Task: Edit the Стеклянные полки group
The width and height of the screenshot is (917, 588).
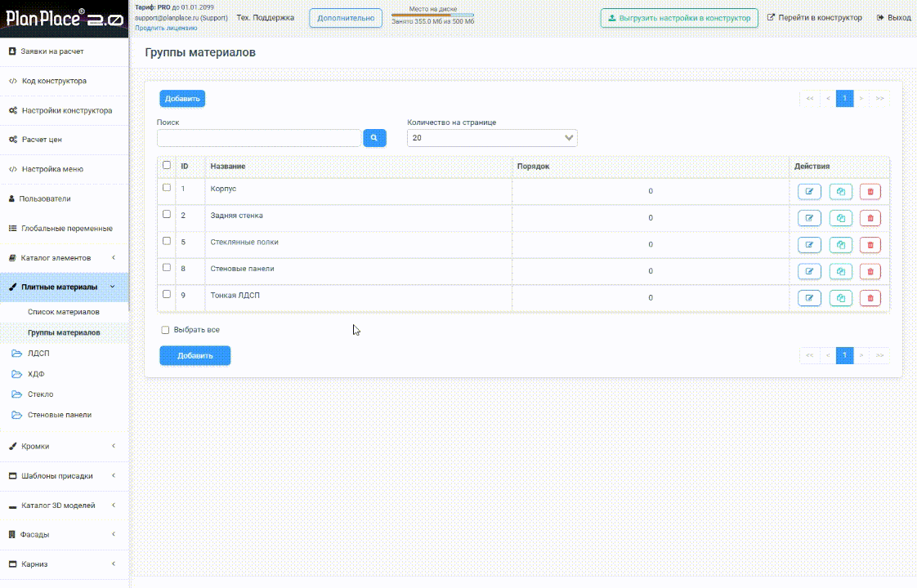Action: click(809, 245)
